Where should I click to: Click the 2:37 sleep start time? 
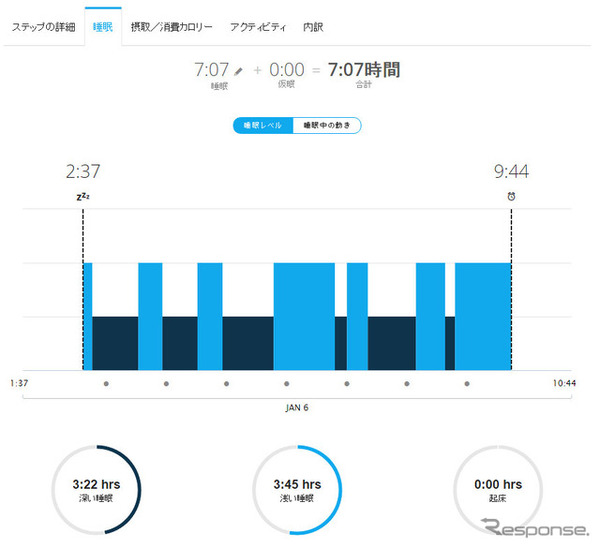pyautogui.click(x=83, y=171)
